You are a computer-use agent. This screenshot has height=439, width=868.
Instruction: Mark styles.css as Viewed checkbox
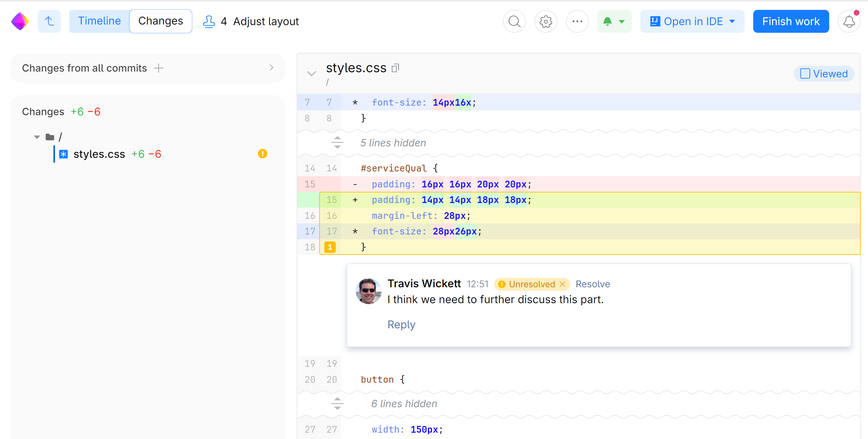click(805, 73)
